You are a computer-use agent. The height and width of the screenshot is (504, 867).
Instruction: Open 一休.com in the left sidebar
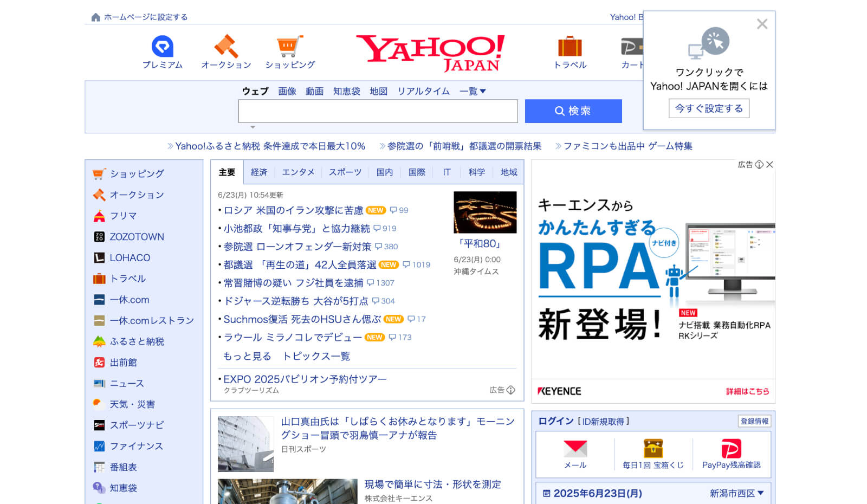point(129,300)
